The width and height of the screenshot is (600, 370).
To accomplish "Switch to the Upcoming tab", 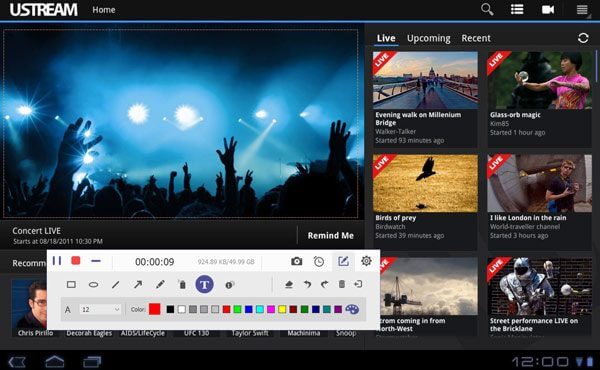I will click(429, 38).
